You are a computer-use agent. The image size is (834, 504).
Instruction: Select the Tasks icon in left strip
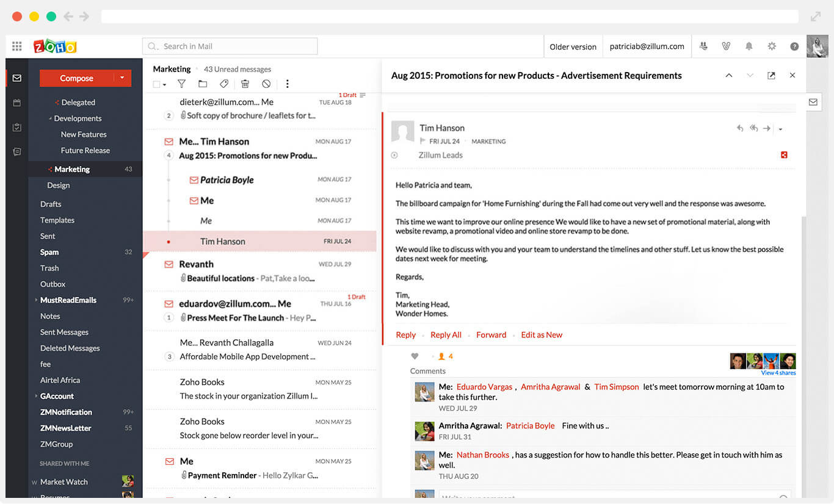pyautogui.click(x=17, y=127)
